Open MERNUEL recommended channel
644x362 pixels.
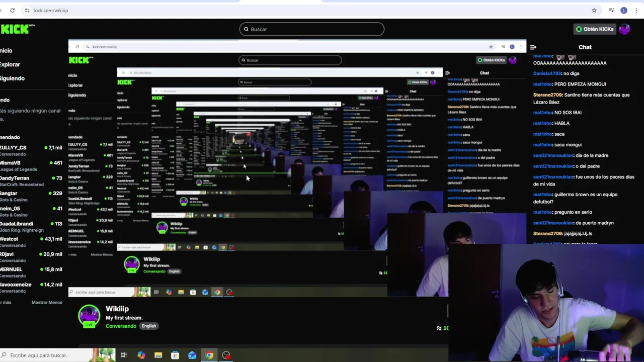31,272
